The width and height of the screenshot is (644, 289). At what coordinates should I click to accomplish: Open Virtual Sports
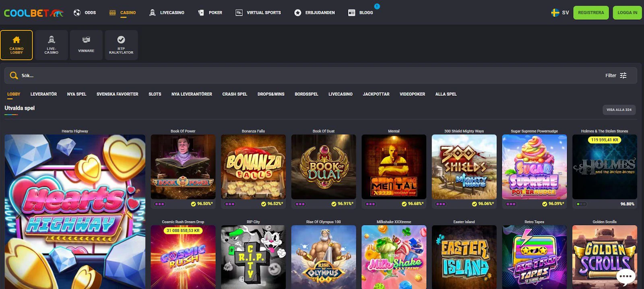click(x=258, y=12)
